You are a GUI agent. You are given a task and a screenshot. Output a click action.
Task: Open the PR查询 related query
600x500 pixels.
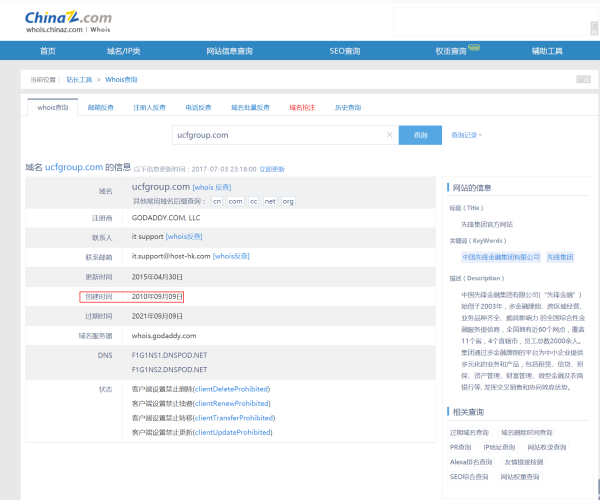[x=460, y=447]
